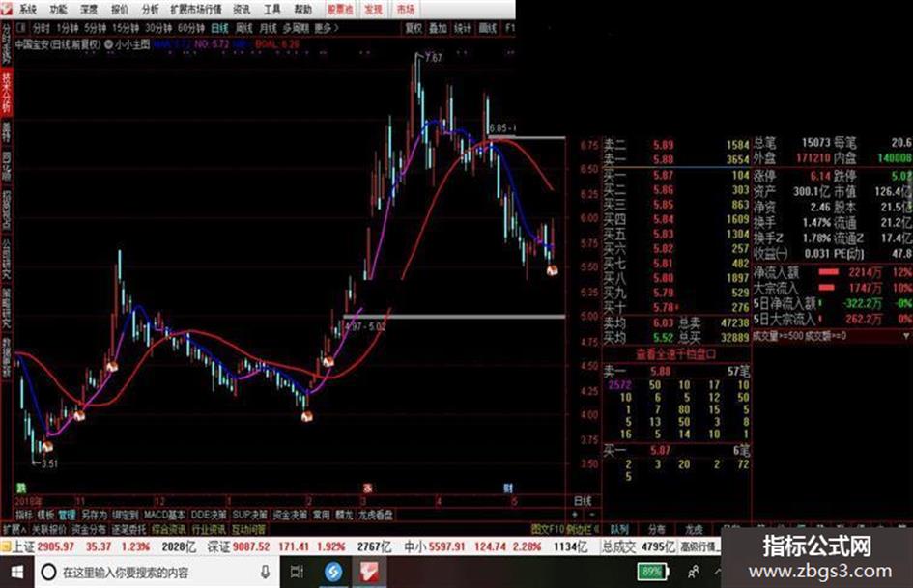Switch to the 市场 tab
The image size is (913, 588).
406,10
